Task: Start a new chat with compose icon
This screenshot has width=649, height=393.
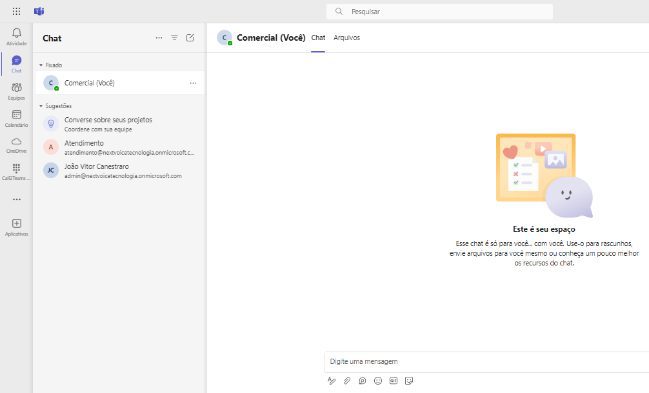Action: (x=190, y=38)
